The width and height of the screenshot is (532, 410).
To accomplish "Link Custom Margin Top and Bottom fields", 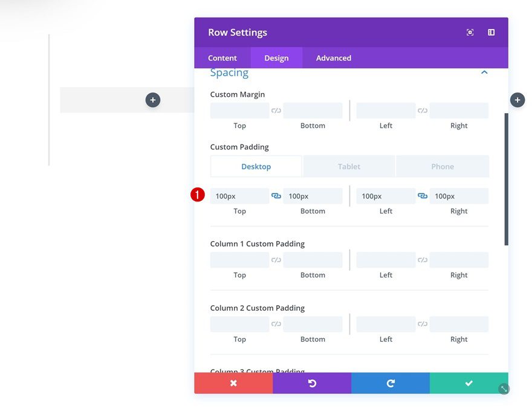I will tap(276, 110).
